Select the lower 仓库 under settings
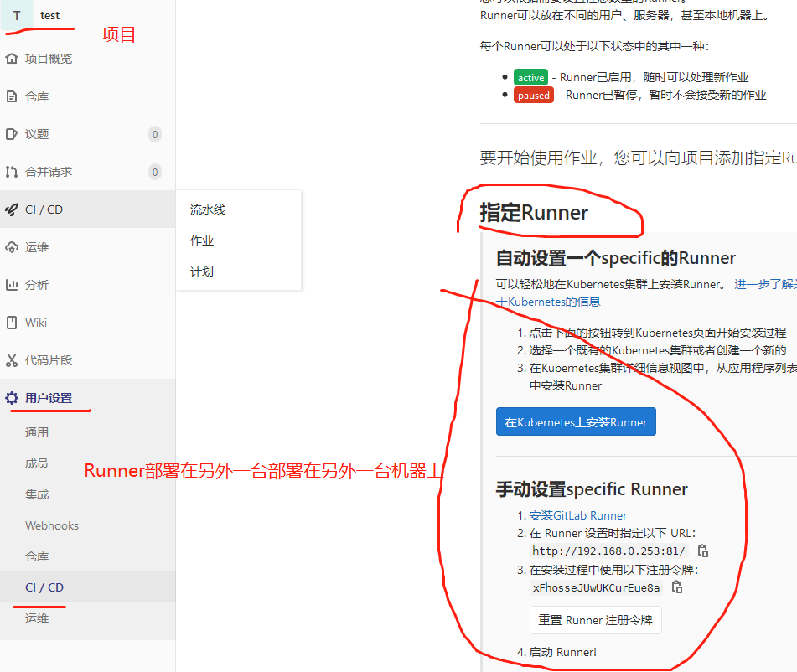Viewport: 797px width, 672px height. point(37,556)
